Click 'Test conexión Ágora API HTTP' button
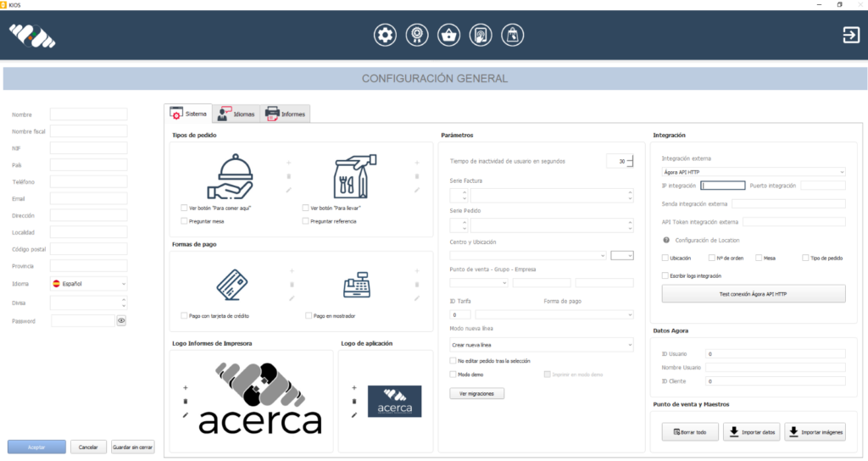Image resolution: width=868 pixels, height=461 pixels. pos(754,294)
